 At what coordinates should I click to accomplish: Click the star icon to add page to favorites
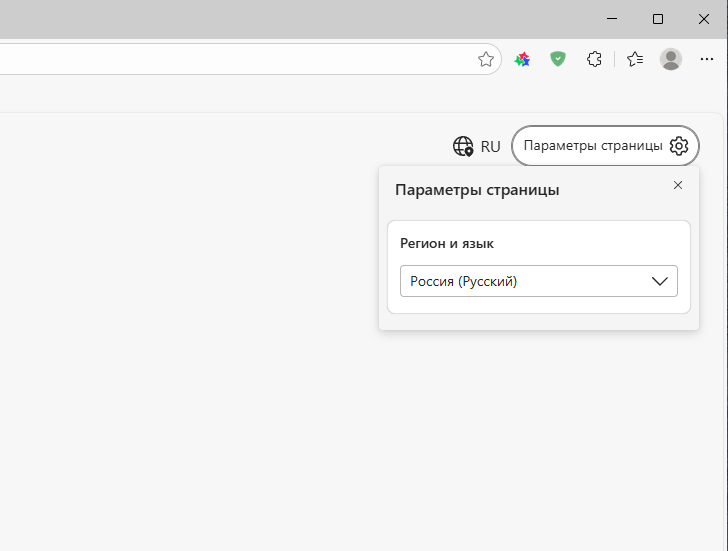(486, 59)
